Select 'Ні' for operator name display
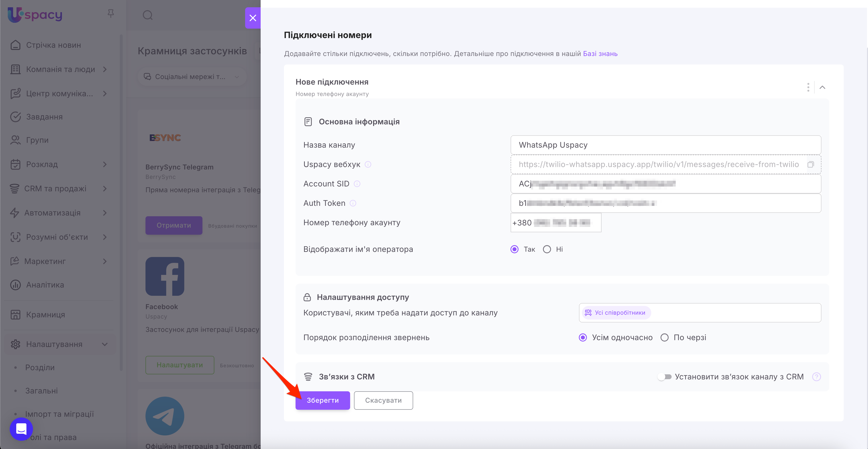 547,249
